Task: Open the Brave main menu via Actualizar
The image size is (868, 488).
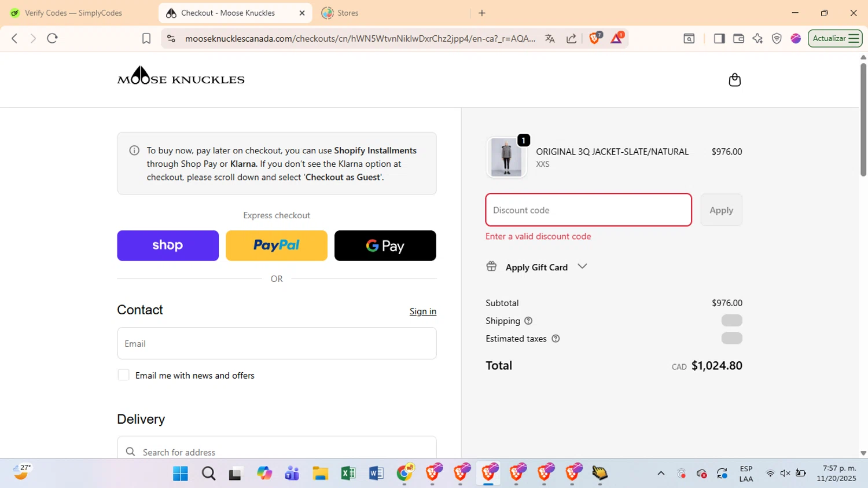Action: (835, 38)
